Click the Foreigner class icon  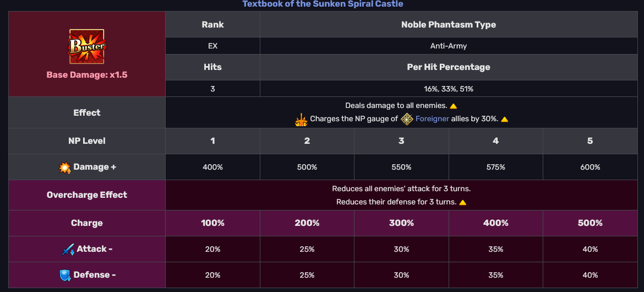pos(407,119)
